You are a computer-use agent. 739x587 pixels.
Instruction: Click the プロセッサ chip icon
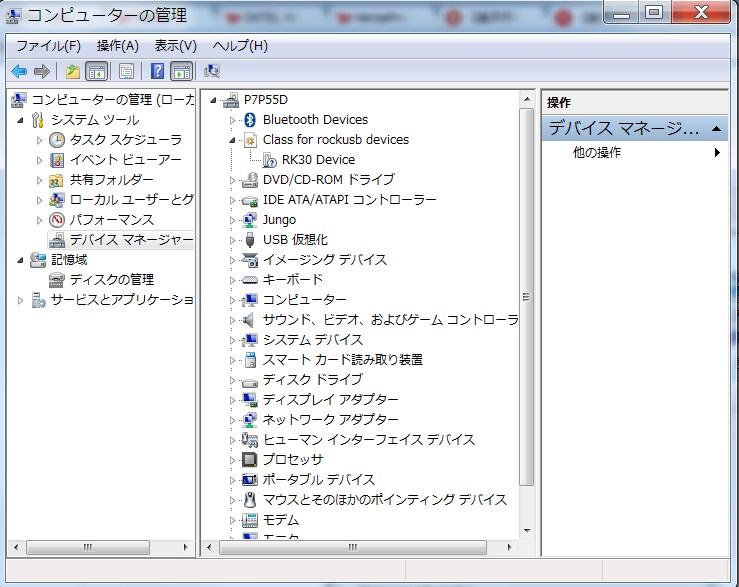[x=249, y=459]
